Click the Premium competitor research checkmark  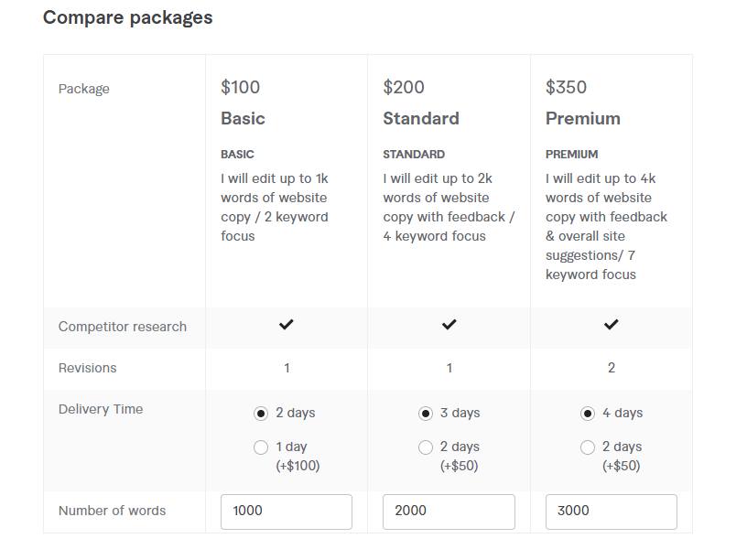[x=612, y=325]
